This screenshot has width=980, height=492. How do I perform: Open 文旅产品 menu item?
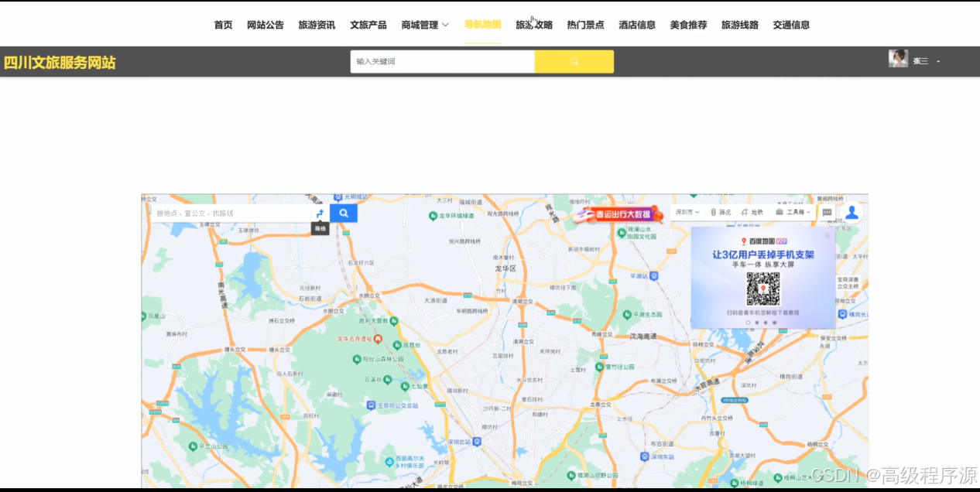(x=368, y=25)
